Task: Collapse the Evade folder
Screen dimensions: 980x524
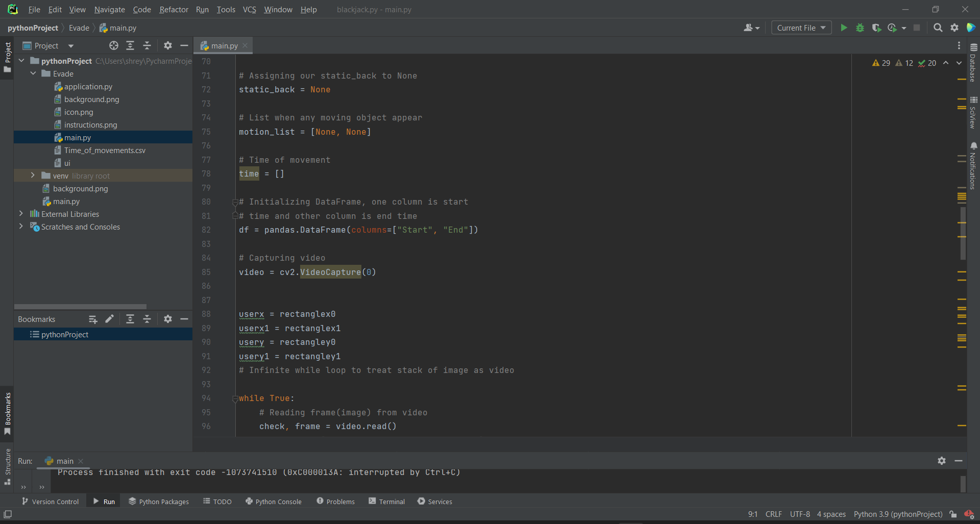Action: coord(33,73)
